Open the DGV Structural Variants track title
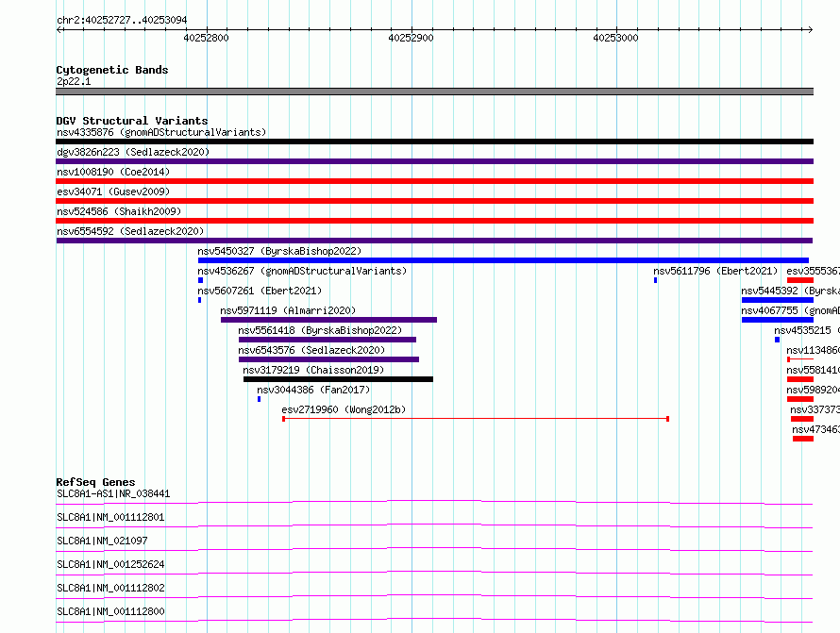 click(x=132, y=121)
